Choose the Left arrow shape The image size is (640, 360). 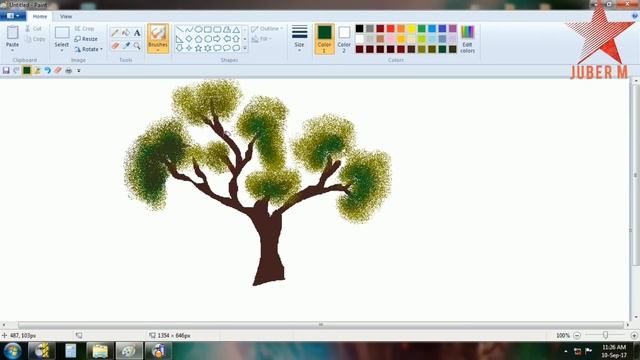(x=227, y=39)
